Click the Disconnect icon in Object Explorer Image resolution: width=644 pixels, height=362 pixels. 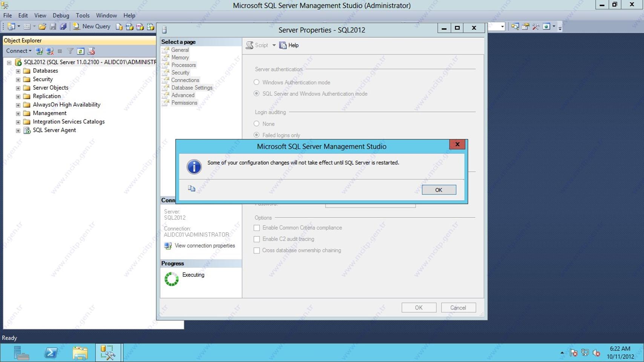point(49,51)
